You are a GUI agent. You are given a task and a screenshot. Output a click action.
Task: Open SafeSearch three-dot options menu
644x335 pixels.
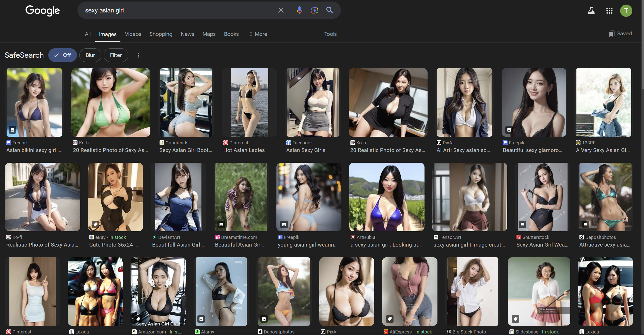pyautogui.click(x=138, y=55)
